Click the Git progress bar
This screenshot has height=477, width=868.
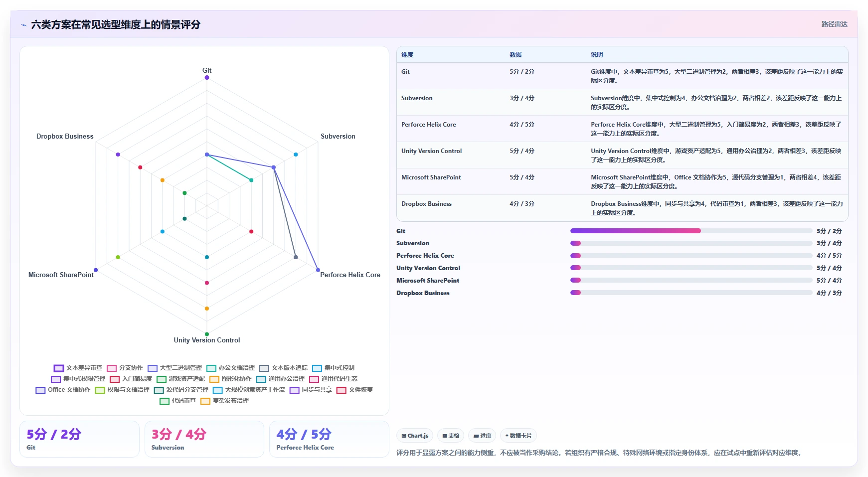(691, 231)
